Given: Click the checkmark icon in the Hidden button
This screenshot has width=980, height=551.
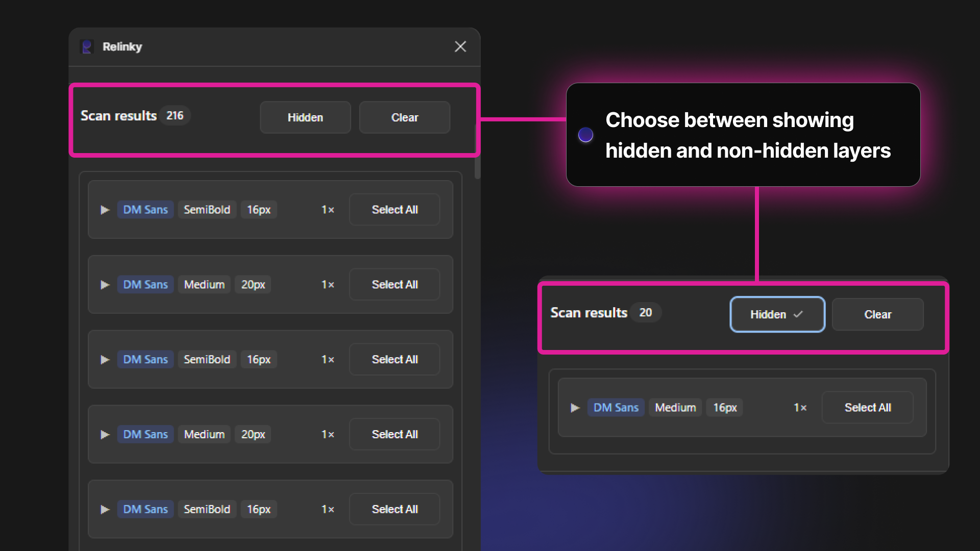Looking at the screenshot, I should point(798,314).
